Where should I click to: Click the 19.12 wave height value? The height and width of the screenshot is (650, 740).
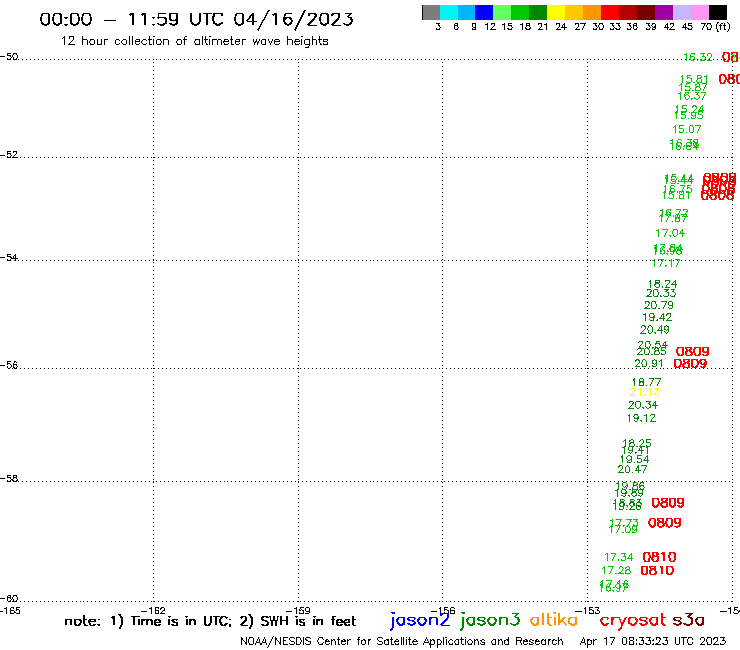[x=641, y=418]
